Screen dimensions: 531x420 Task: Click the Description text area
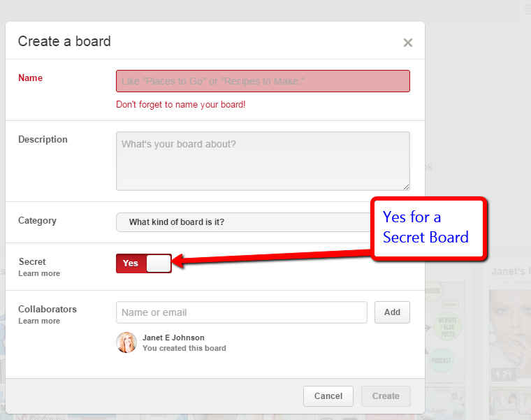point(263,161)
